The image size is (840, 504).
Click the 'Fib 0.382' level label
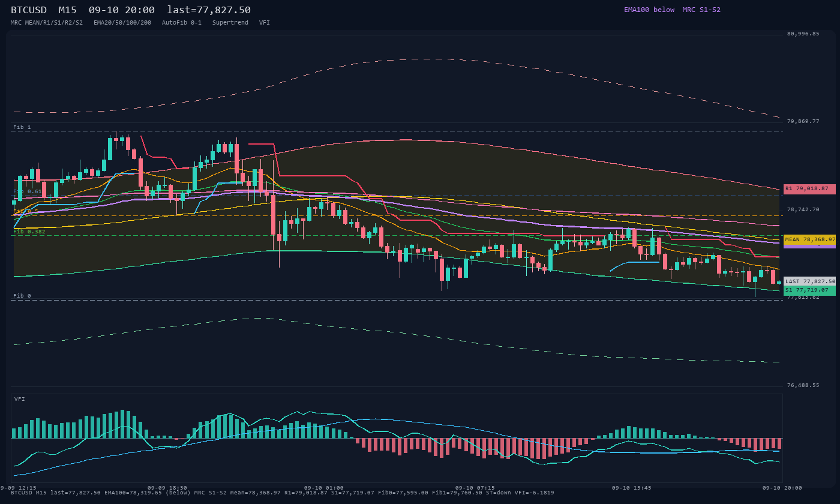(29, 232)
